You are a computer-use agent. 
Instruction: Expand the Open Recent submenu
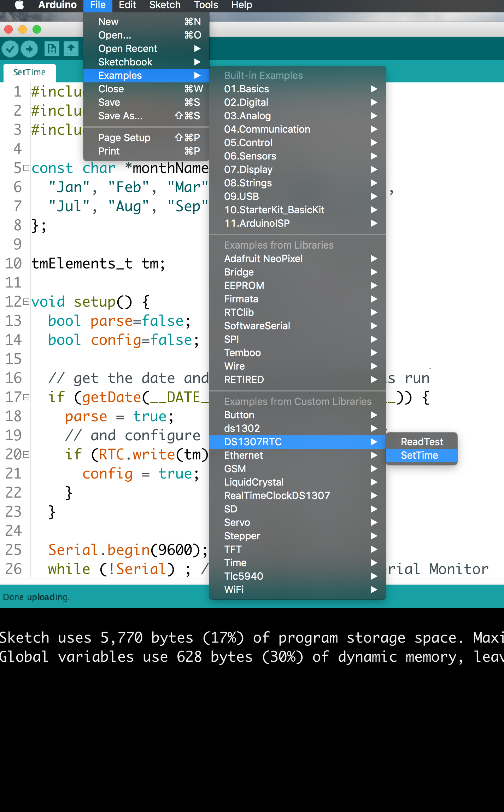pyautogui.click(x=146, y=48)
